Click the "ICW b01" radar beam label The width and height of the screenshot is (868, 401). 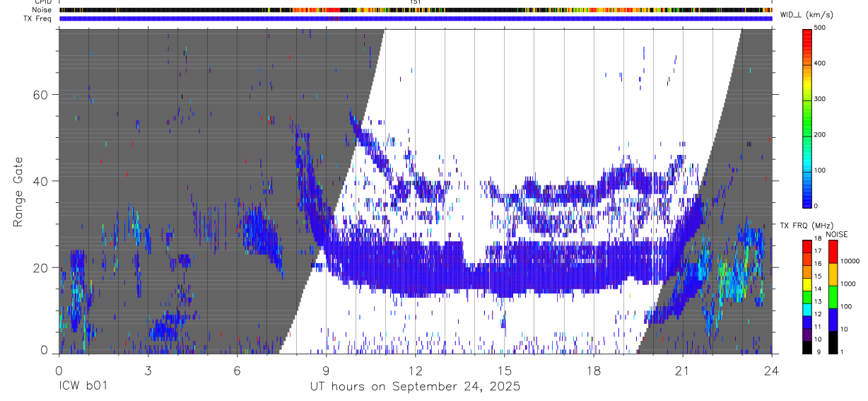tap(84, 387)
